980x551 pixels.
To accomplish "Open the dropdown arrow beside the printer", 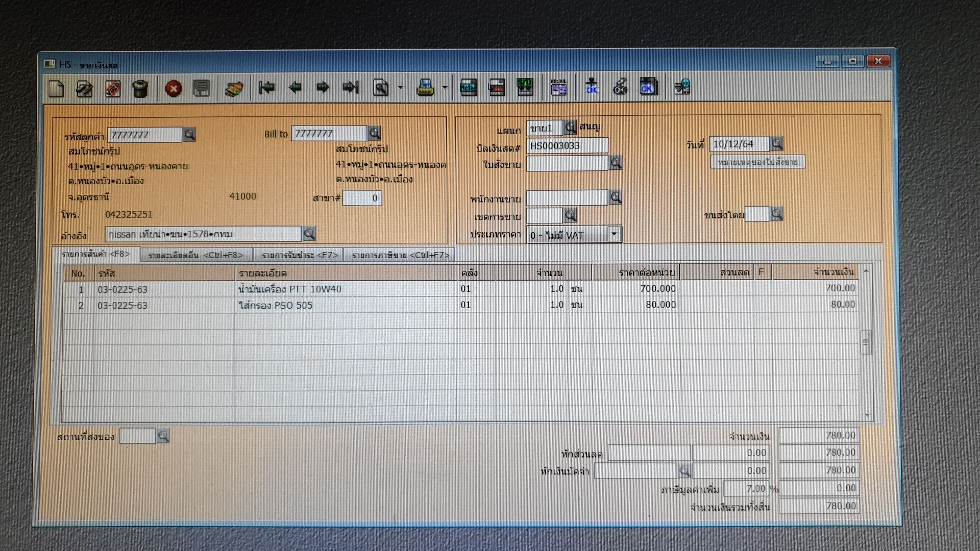I will click(445, 88).
